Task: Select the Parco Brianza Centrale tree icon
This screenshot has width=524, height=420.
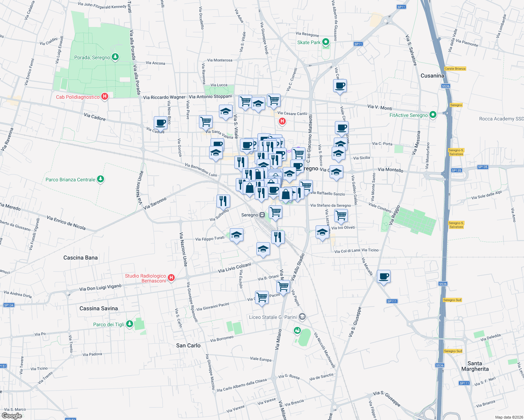Action: (x=100, y=179)
